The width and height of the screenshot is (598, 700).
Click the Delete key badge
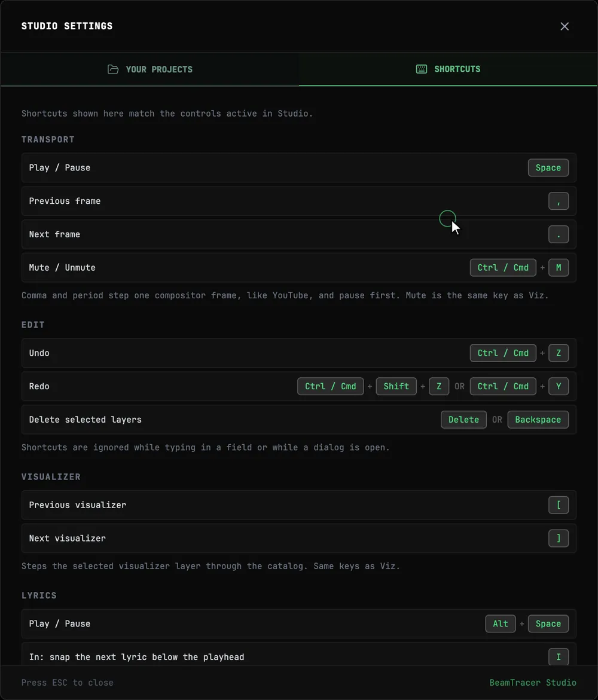[x=463, y=420]
